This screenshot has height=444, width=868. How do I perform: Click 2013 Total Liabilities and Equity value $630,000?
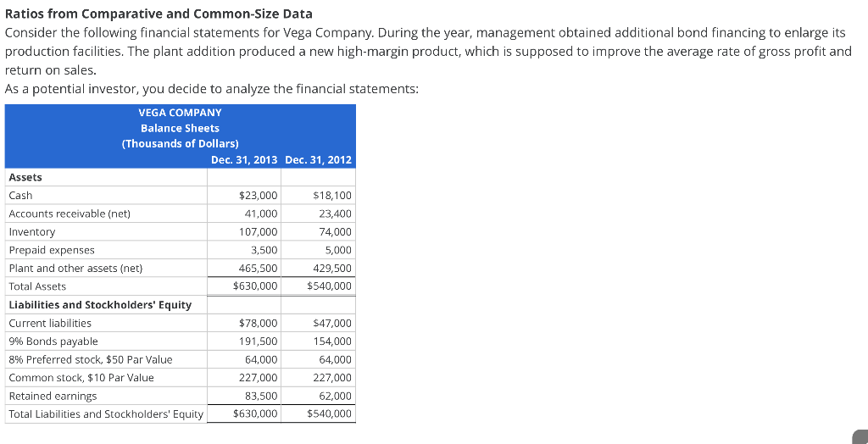coord(256,413)
